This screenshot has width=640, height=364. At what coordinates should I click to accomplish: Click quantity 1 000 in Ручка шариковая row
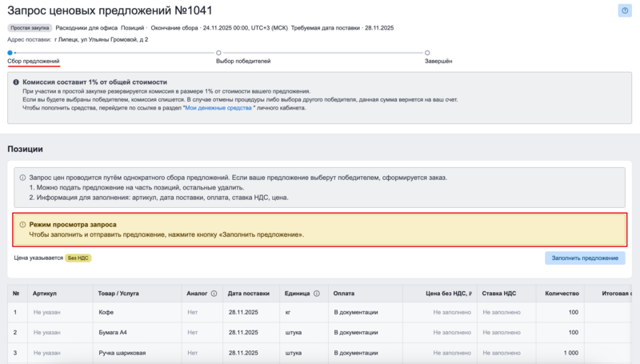click(571, 353)
